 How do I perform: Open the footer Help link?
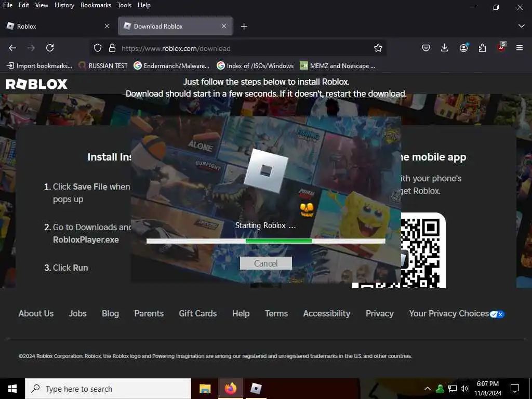pos(241,313)
